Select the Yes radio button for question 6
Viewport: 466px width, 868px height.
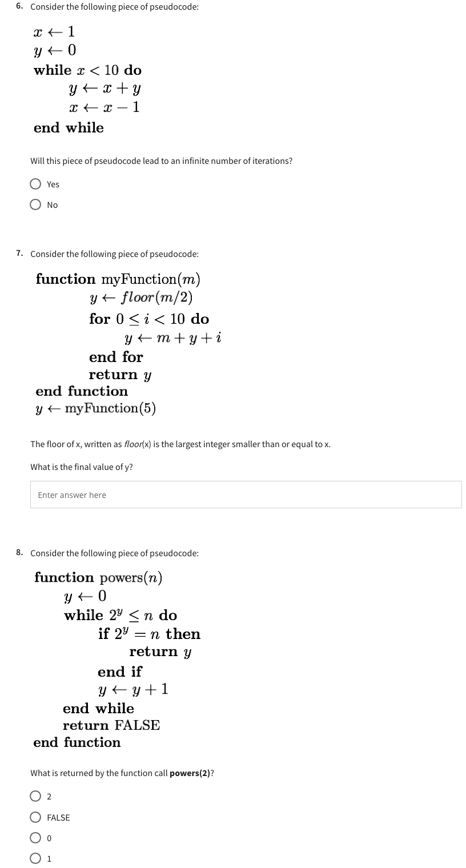point(35,184)
